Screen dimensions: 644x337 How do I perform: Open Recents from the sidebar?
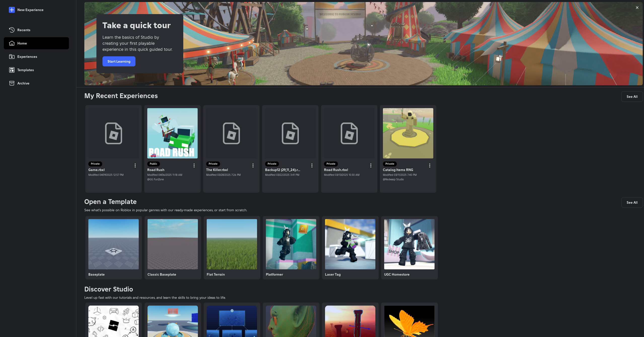click(x=24, y=30)
